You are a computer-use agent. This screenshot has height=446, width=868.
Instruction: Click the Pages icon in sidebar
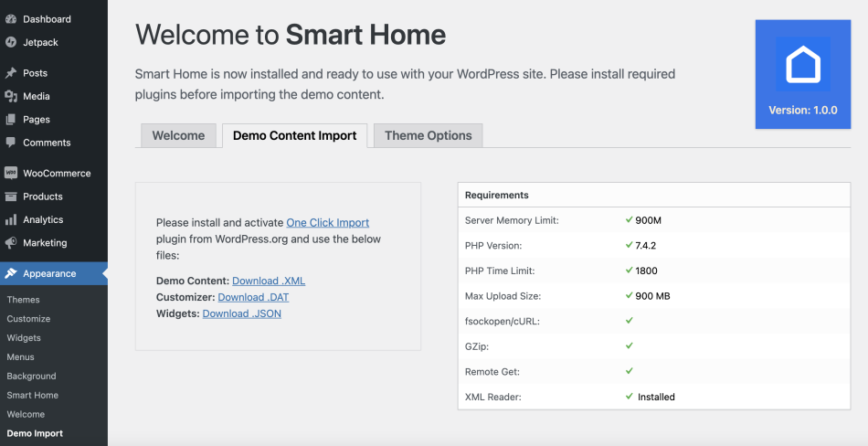point(11,120)
